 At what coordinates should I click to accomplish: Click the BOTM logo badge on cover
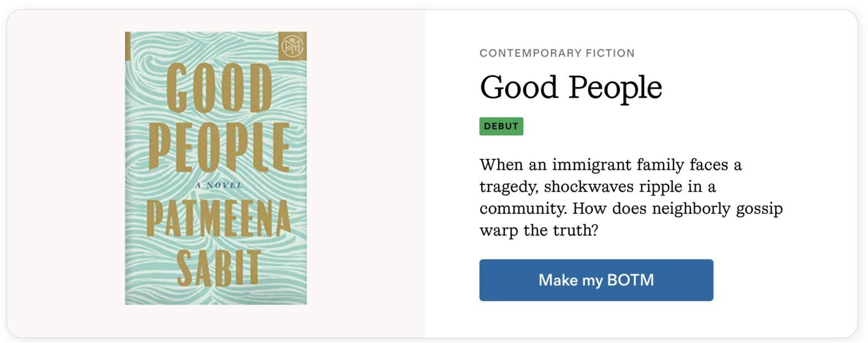pos(292,46)
